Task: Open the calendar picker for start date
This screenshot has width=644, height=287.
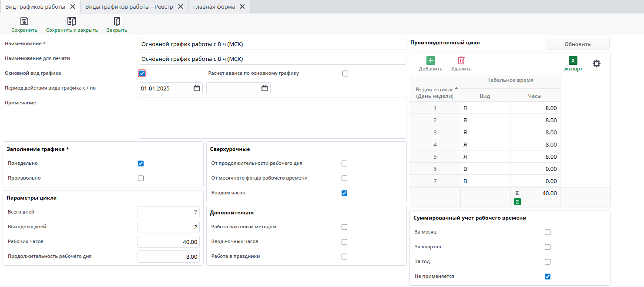Action: [x=197, y=88]
